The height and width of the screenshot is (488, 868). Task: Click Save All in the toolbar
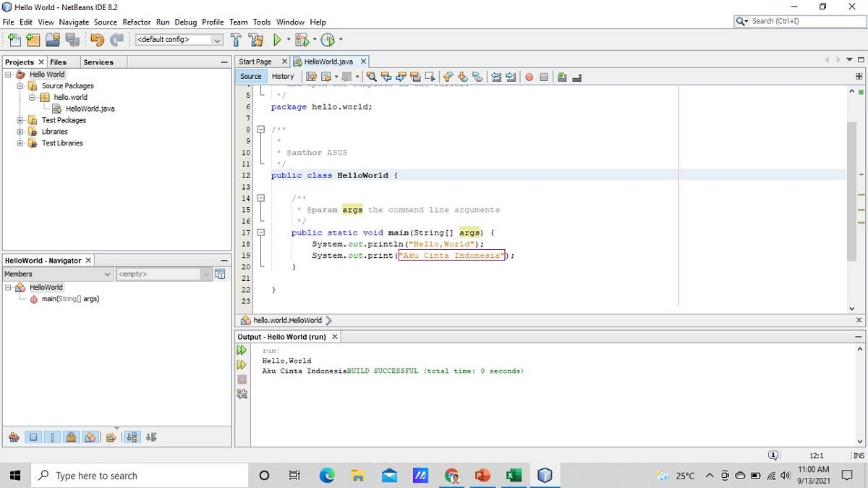[x=72, y=40]
